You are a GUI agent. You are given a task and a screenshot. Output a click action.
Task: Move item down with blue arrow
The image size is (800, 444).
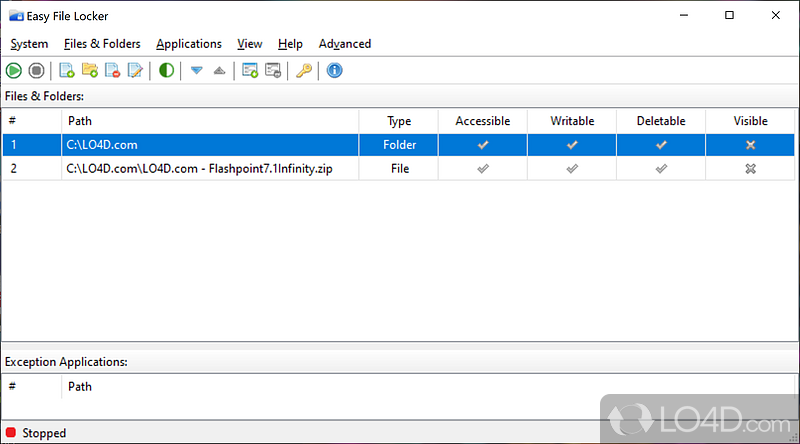click(x=196, y=70)
